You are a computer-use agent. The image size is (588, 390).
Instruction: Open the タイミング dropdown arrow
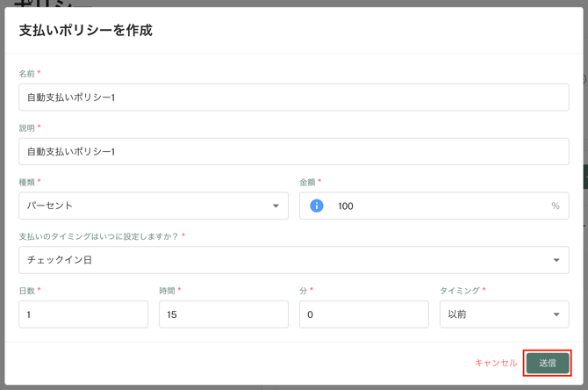pos(556,314)
